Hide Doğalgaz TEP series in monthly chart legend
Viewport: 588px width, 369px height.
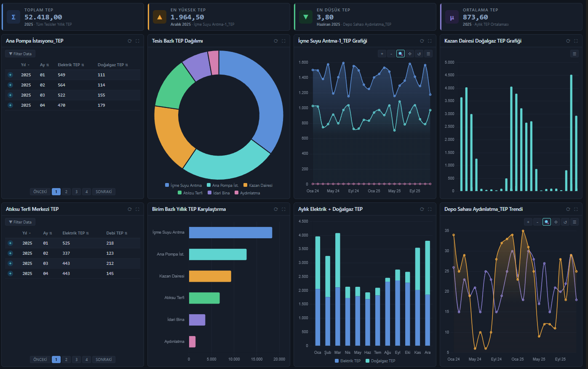point(380,361)
